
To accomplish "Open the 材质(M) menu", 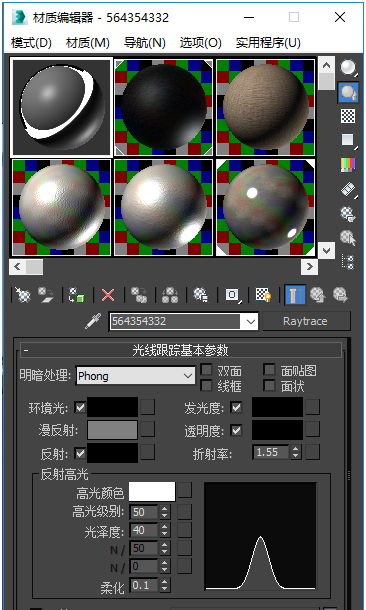I will [88, 43].
